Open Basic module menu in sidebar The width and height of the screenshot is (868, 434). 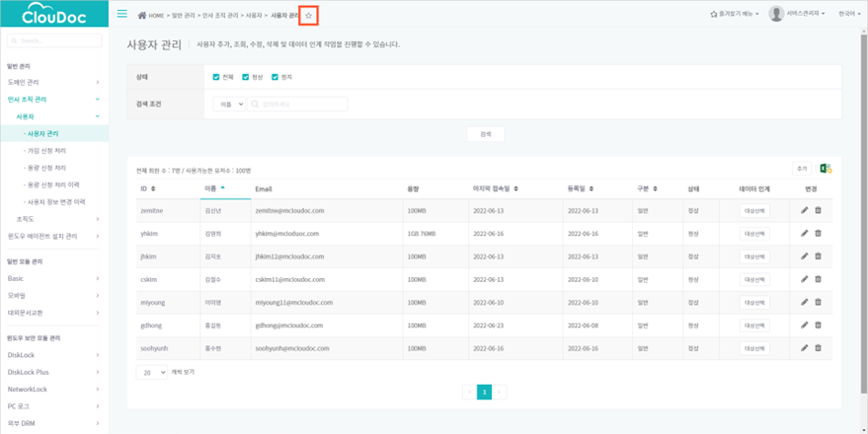click(x=53, y=278)
